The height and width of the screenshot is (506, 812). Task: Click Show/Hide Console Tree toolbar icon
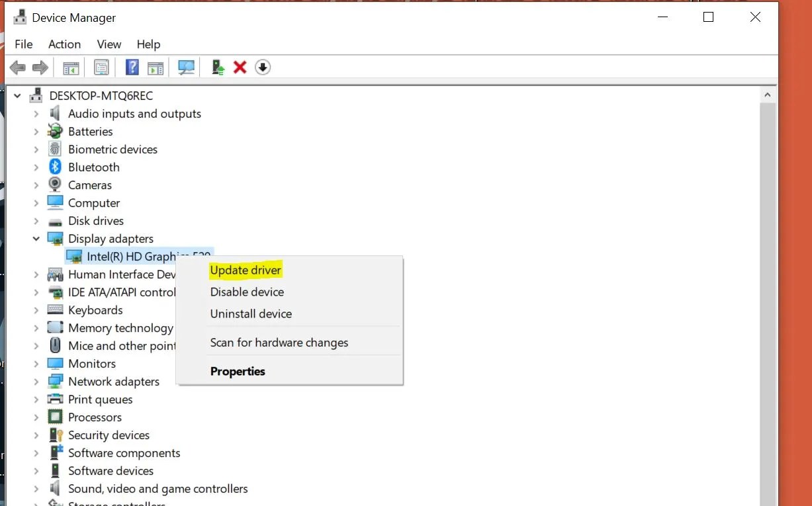tap(71, 67)
